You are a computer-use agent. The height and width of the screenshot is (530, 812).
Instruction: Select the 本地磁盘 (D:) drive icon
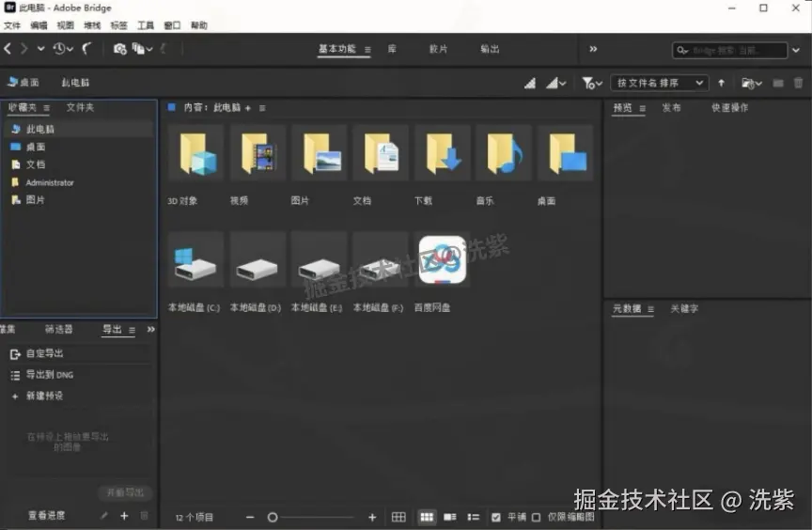(x=258, y=259)
